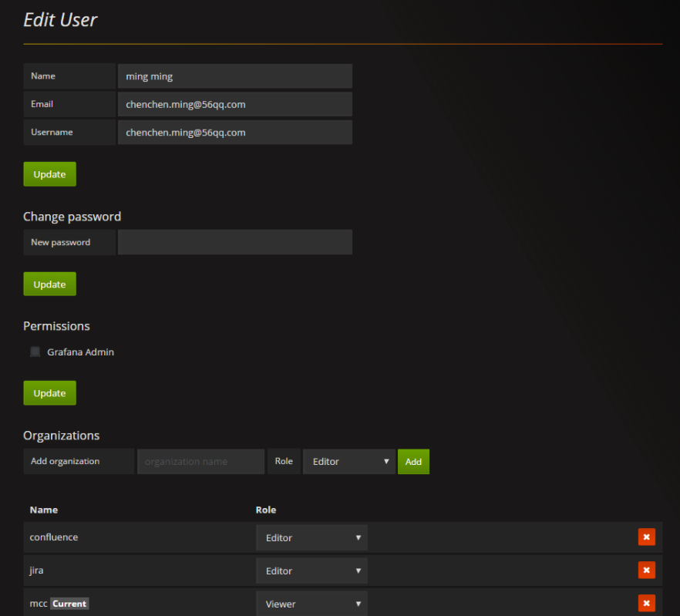The height and width of the screenshot is (616, 680).
Task: Expand the jira role dropdown
Action: 311,571
